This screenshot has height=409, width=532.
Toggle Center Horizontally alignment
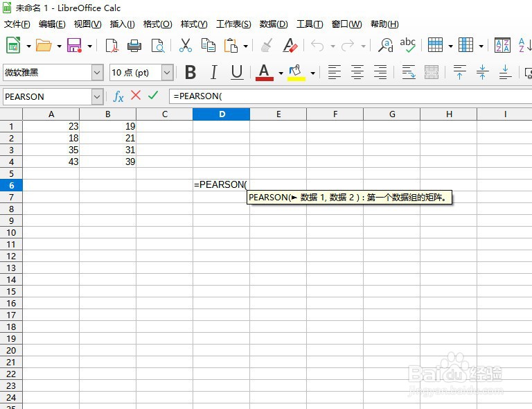coord(357,72)
